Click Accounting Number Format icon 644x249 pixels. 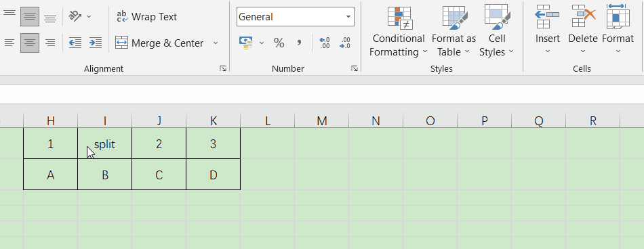(x=245, y=43)
